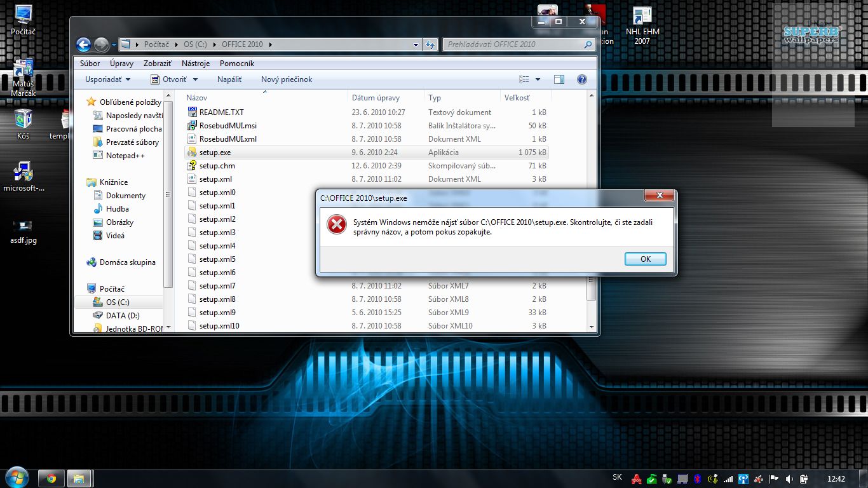
Task: Select the Kôš desktop icon
Action: (x=24, y=124)
